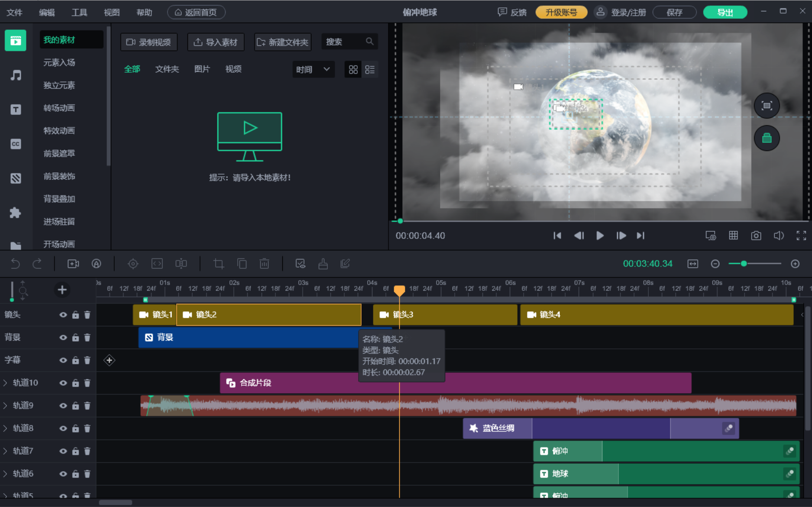Open the 文件 menu
This screenshot has height=507, width=812.
click(14, 13)
